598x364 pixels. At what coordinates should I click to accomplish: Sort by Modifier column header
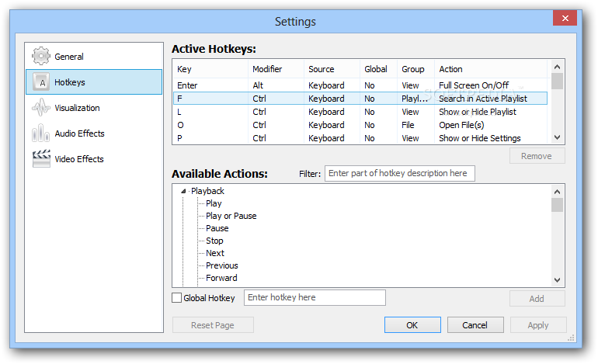[x=276, y=69]
